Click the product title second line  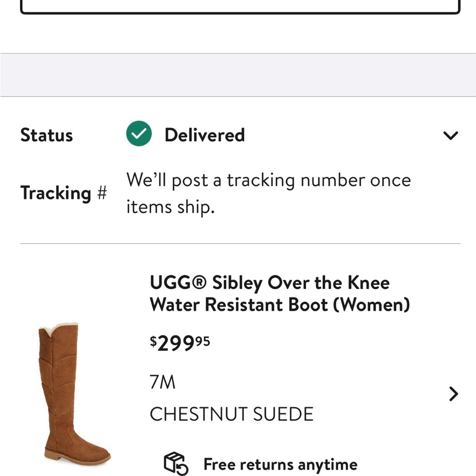coord(280,304)
